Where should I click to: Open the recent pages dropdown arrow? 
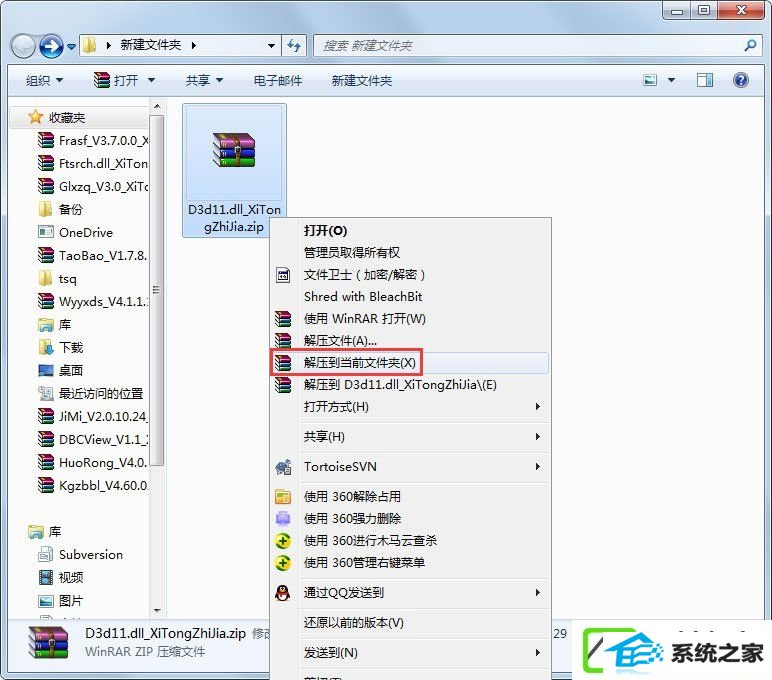[71, 47]
